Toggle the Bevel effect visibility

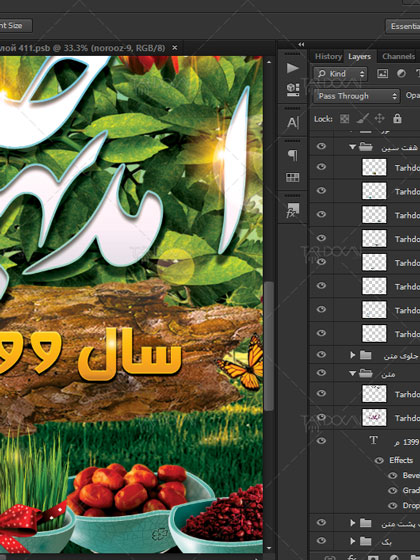393,475
